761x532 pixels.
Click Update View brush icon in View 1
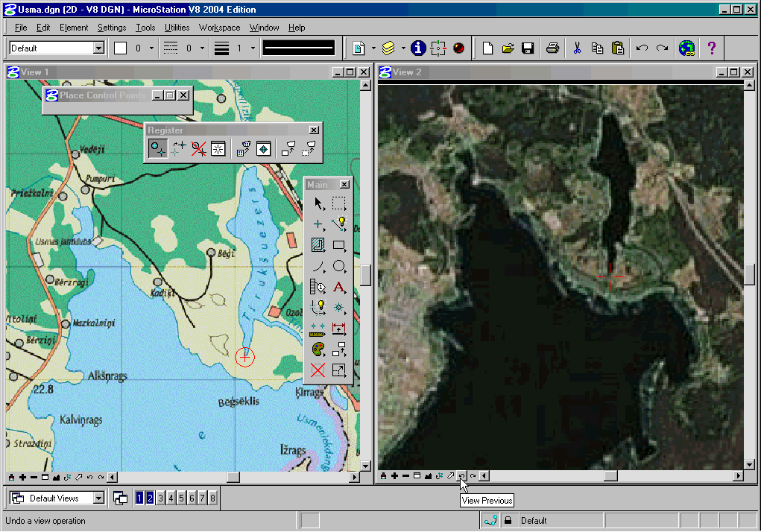click(x=11, y=478)
